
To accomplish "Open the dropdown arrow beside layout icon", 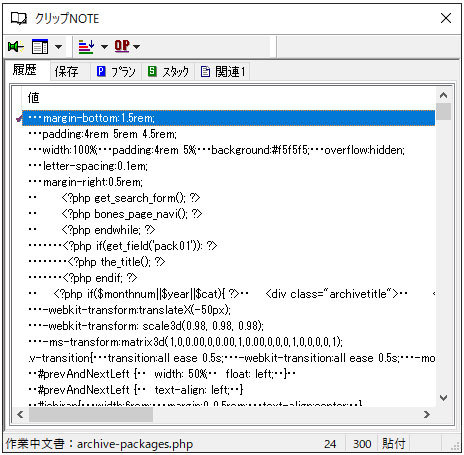I will click(58, 47).
